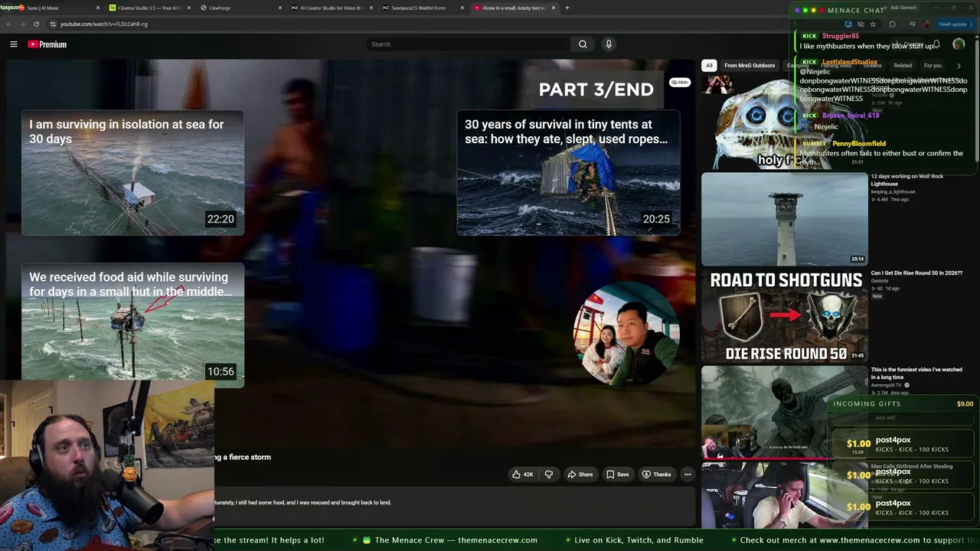This screenshot has width=980, height=551.
Task: Switch to CineForge tab
Action: tap(242, 8)
